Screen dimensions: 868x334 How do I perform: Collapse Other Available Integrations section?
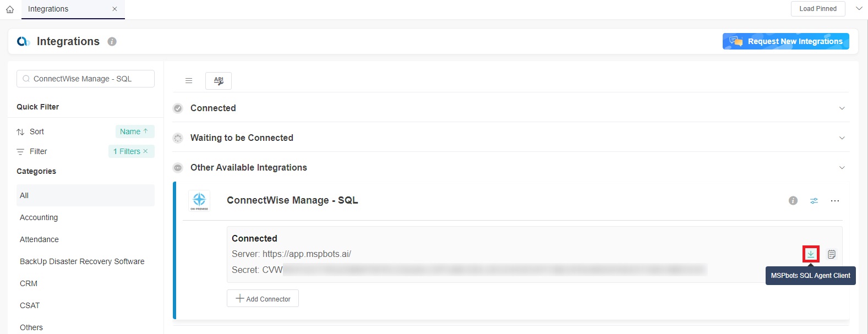click(x=842, y=167)
